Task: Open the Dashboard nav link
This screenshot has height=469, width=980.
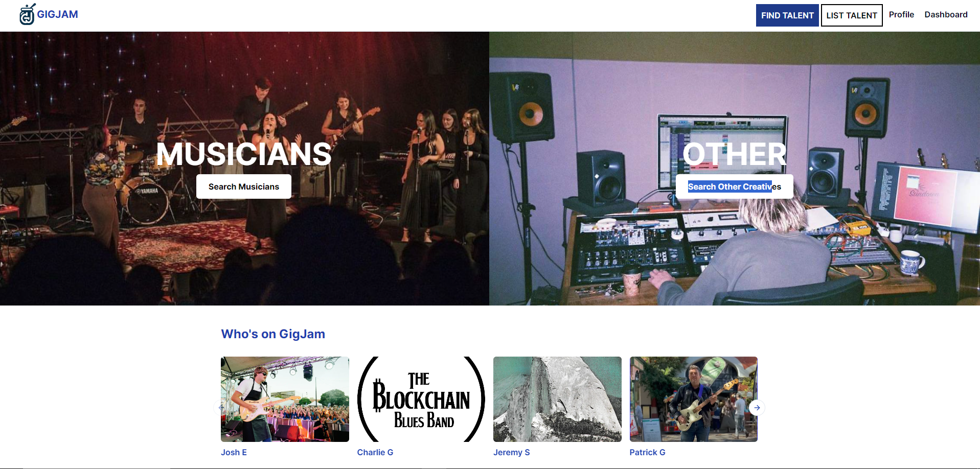Action: coord(946,14)
